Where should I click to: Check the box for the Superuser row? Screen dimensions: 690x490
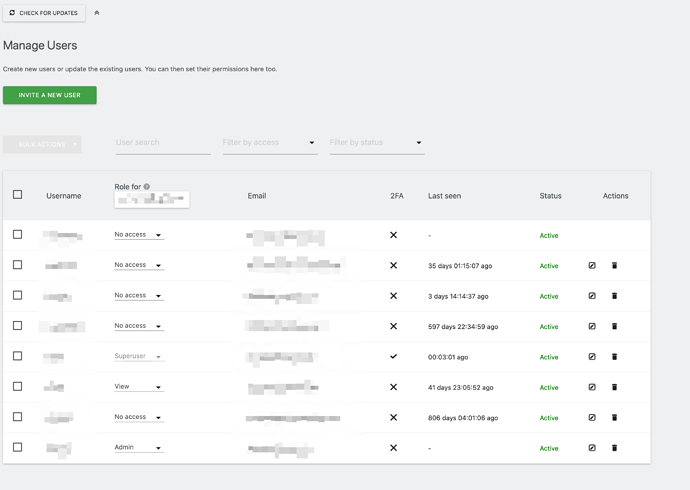point(18,356)
